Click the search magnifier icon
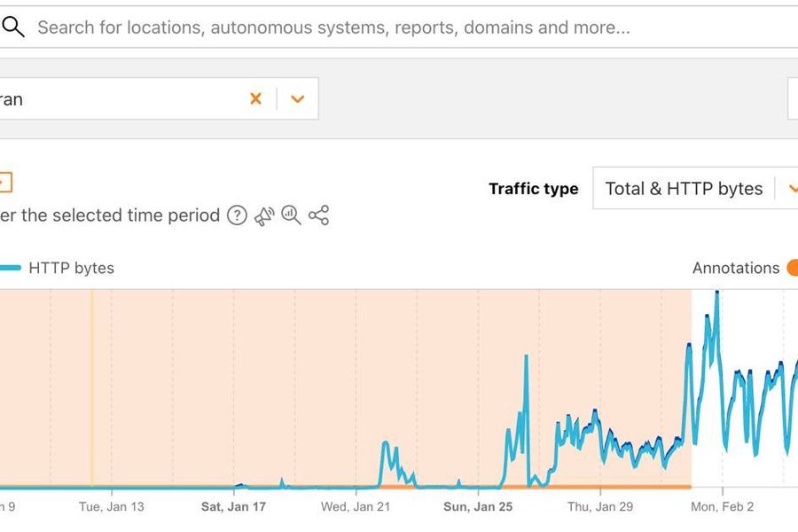The image size is (798, 532). click(x=12, y=27)
